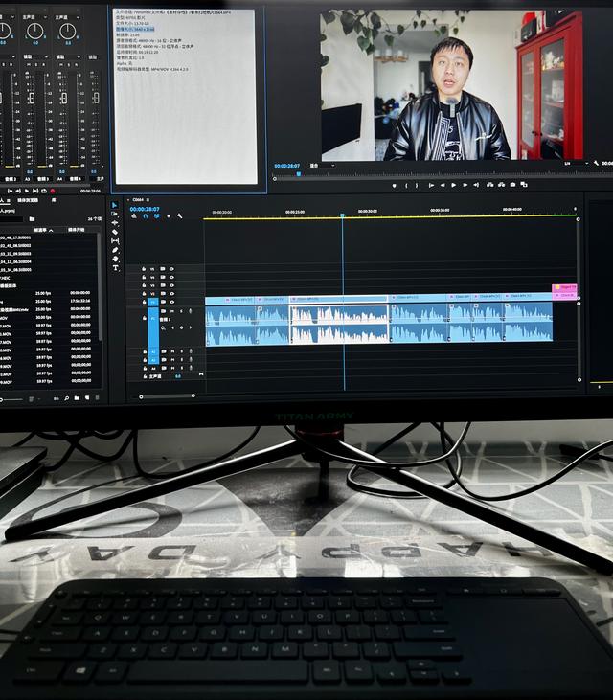Step forward one frame in Program monitor
This screenshot has width=613, height=700.
pyautogui.click(x=465, y=185)
